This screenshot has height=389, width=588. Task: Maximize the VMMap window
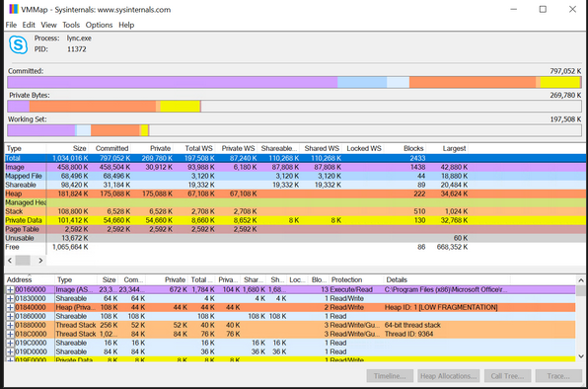pyautogui.click(x=543, y=9)
